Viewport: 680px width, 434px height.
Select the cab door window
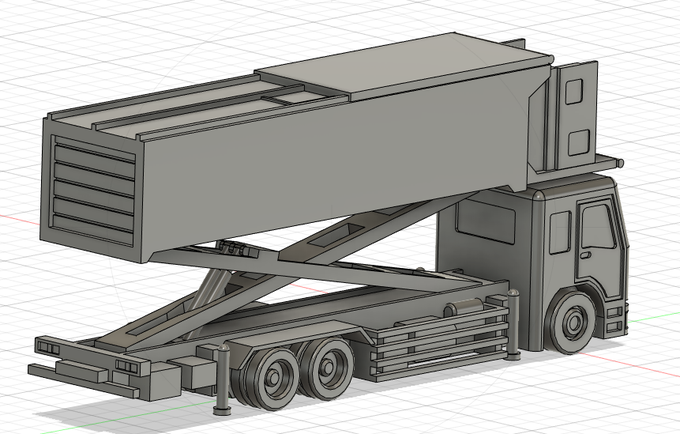tap(598, 227)
